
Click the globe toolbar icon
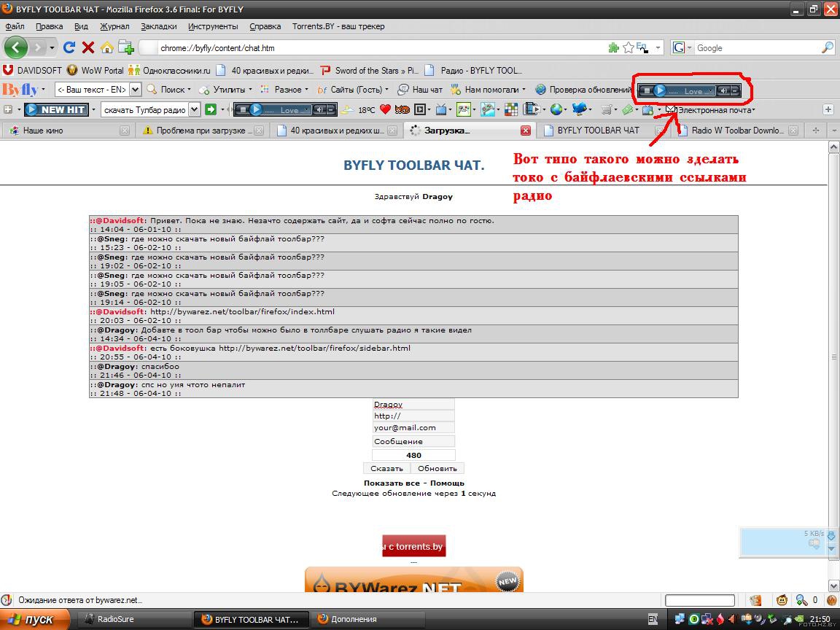pos(557,110)
